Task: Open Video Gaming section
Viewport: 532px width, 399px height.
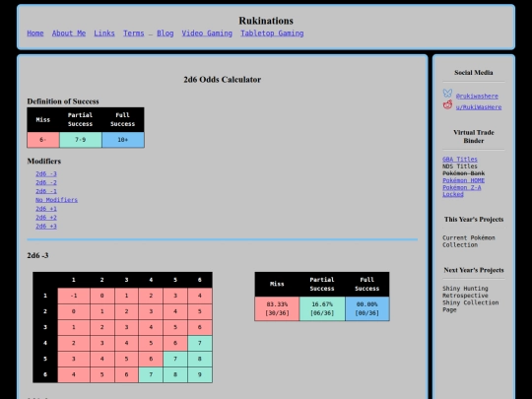Action: coord(207,33)
